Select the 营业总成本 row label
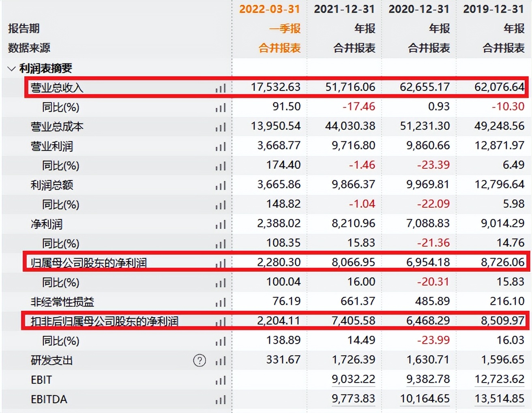Screen dimensions: 532x413 (x=57, y=127)
